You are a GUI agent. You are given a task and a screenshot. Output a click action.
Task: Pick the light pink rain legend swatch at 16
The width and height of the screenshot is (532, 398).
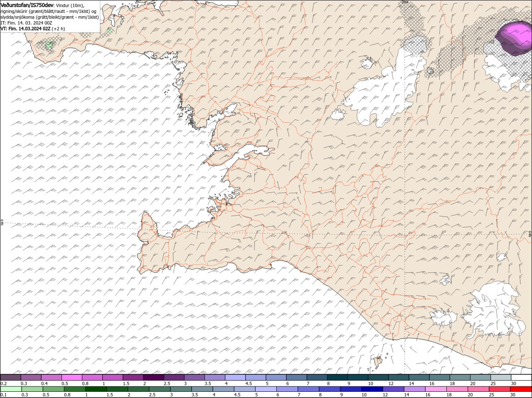click(x=435, y=389)
